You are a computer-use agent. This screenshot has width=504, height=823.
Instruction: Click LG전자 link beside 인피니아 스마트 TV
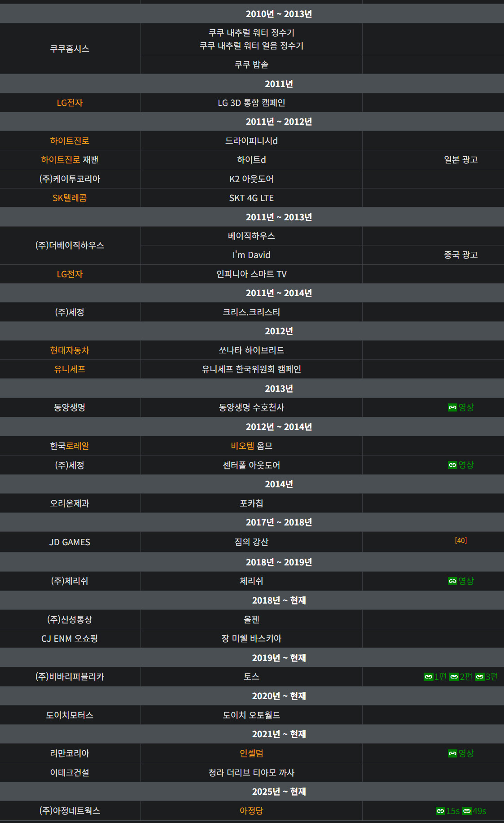click(x=70, y=274)
